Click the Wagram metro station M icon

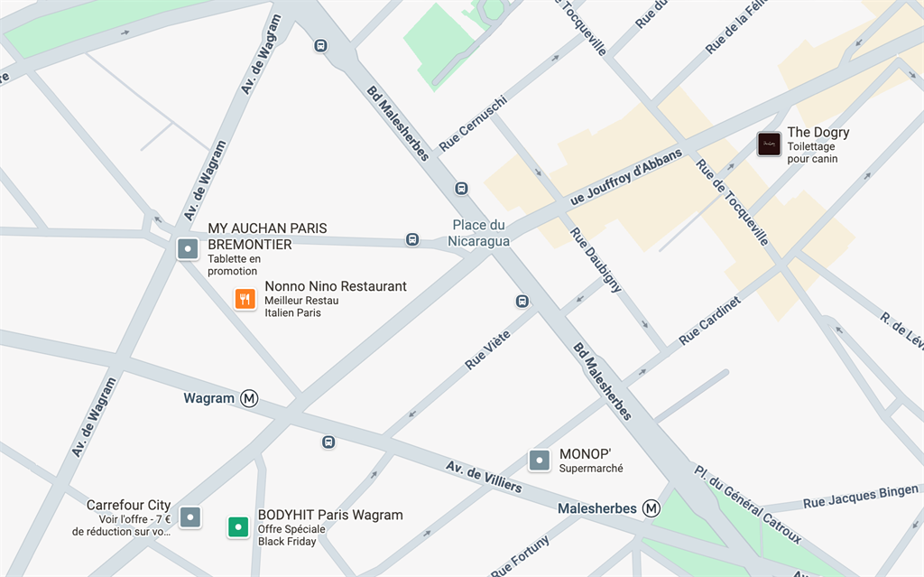pyautogui.click(x=249, y=399)
